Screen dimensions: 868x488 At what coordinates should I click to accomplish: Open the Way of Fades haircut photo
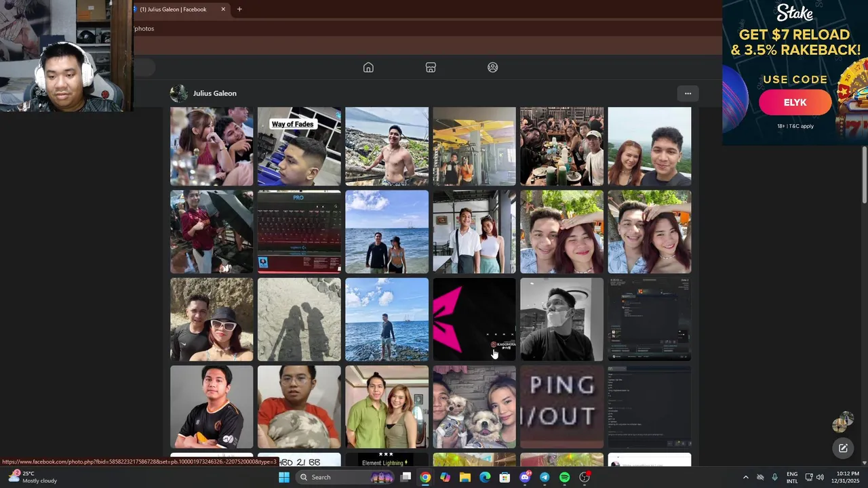coord(299,146)
